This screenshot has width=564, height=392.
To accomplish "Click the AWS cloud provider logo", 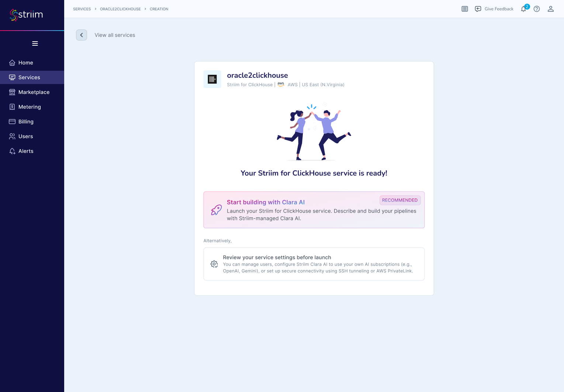I will click(x=281, y=84).
